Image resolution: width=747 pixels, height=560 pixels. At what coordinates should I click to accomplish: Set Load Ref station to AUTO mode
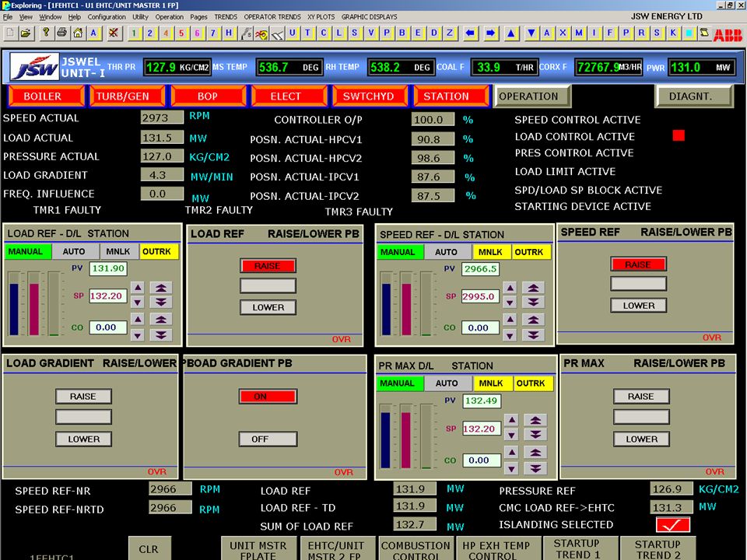coord(74,251)
